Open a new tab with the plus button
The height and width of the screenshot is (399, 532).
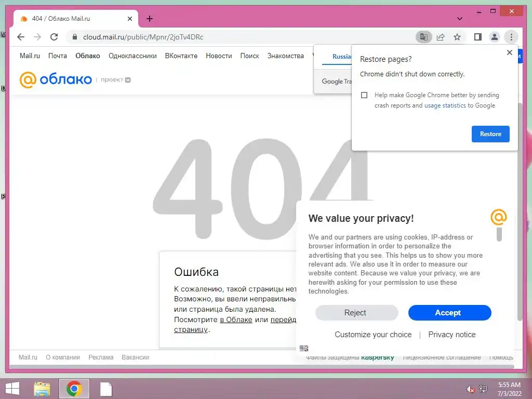pyautogui.click(x=150, y=19)
